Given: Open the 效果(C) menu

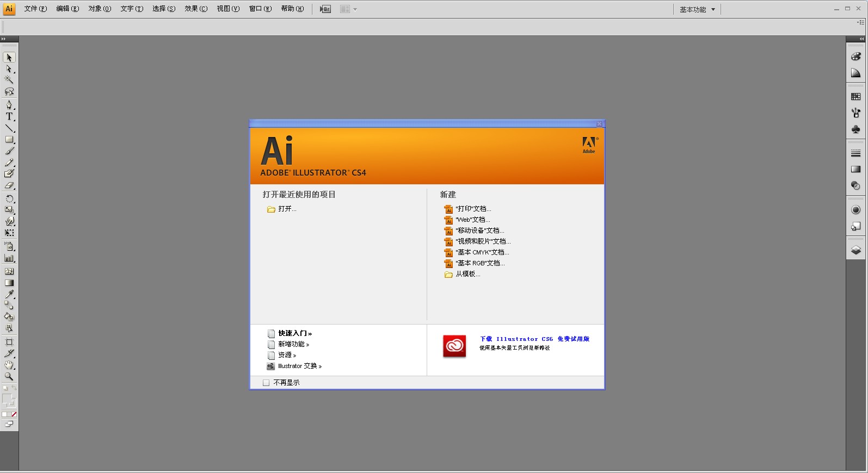Looking at the screenshot, I should pyautogui.click(x=196, y=9).
